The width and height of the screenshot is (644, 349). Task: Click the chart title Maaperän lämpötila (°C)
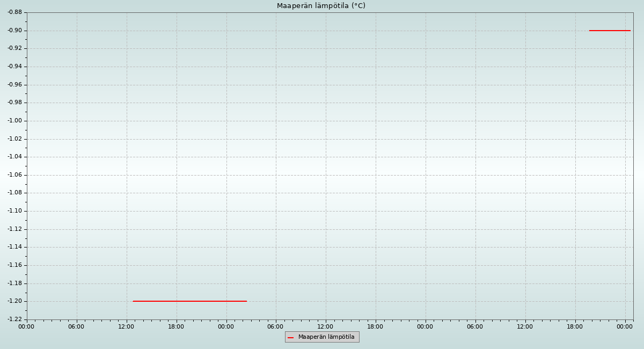[321, 6]
